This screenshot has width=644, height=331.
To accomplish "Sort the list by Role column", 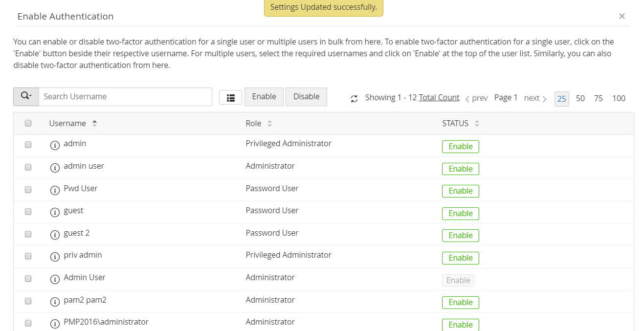I will [269, 124].
